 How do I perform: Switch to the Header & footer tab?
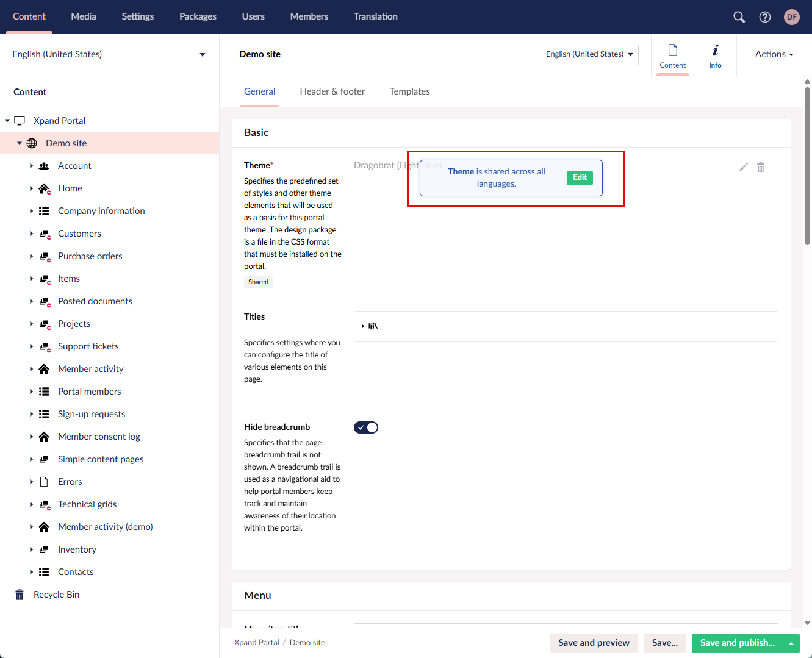[x=332, y=91]
